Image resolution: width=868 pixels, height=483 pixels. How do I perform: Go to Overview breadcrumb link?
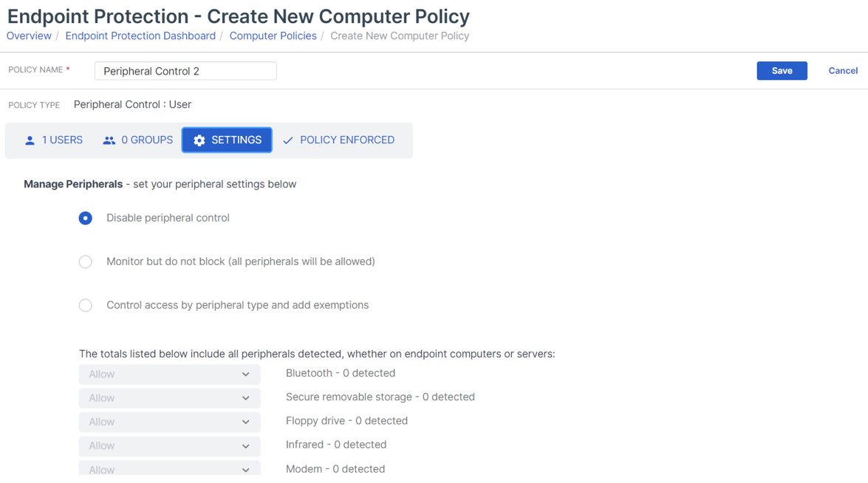[29, 35]
